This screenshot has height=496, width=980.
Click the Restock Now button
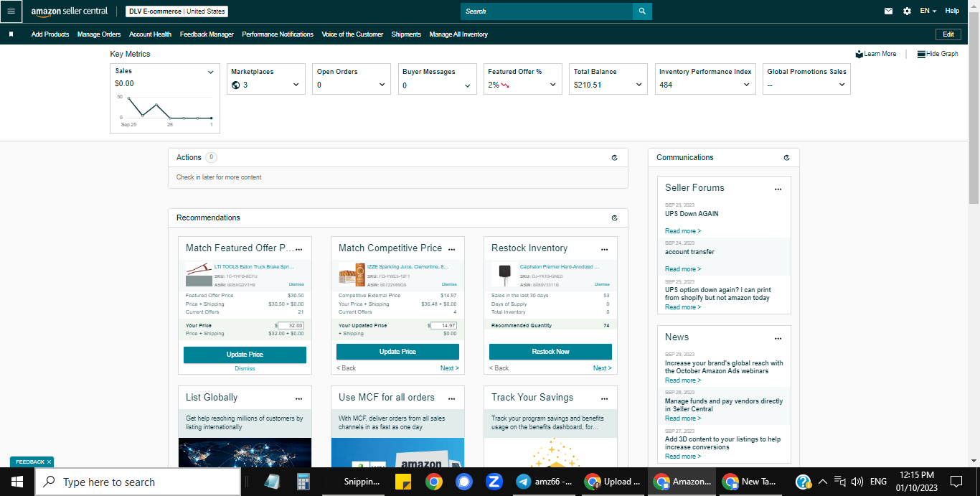550,352
